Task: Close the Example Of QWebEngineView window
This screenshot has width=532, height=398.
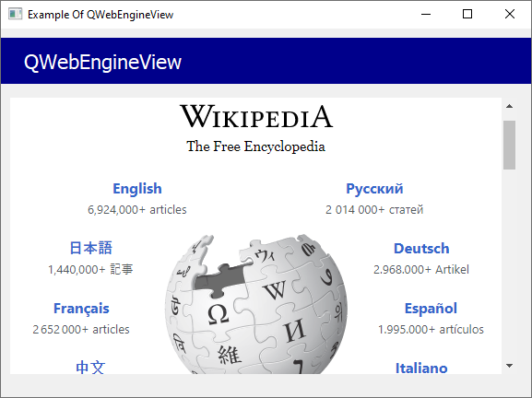Action: (510, 14)
